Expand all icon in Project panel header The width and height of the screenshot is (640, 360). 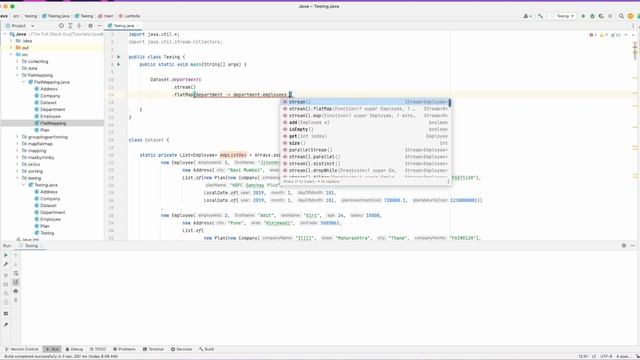coord(70,25)
